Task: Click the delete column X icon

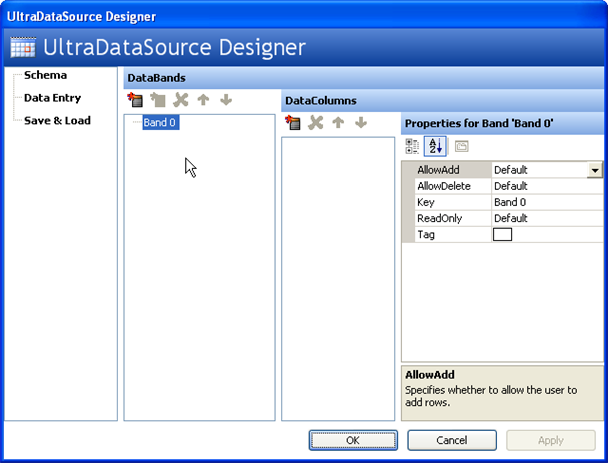Action: [x=316, y=123]
